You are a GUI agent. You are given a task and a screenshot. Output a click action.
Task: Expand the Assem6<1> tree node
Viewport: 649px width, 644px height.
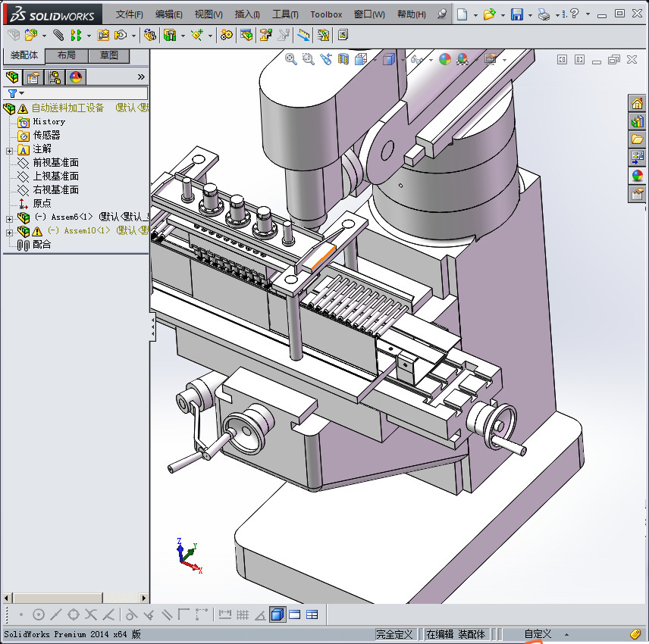pos(9,217)
